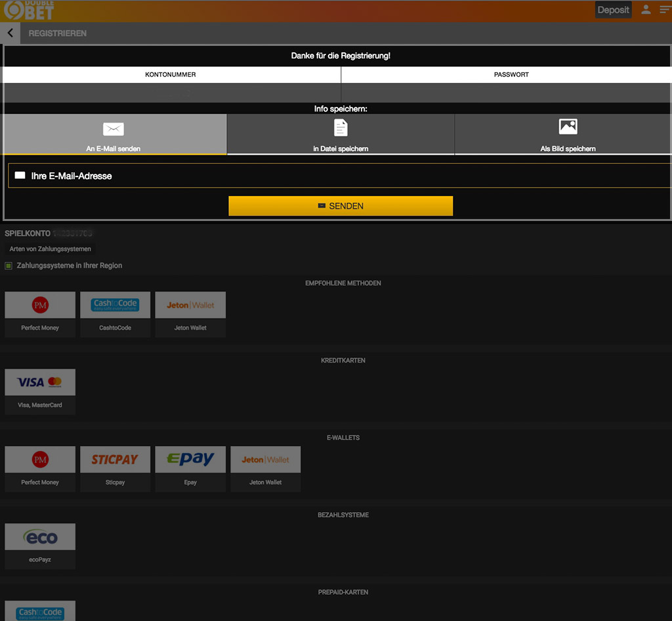Click the 'Info speichern:' label
The height and width of the screenshot is (621, 672).
coord(341,109)
